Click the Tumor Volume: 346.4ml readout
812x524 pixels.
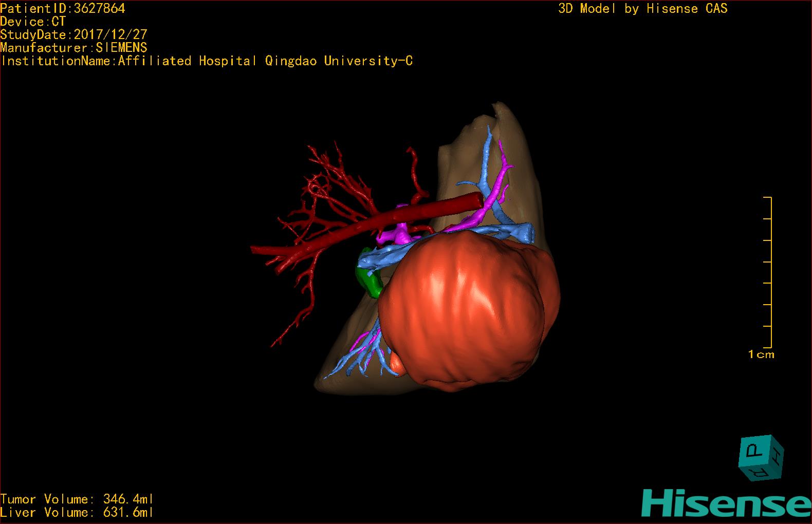coord(77,499)
